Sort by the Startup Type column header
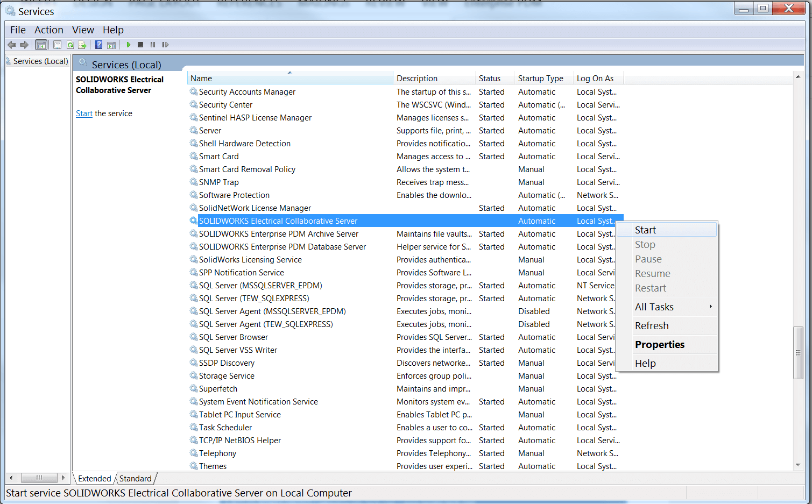 pos(543,78)
